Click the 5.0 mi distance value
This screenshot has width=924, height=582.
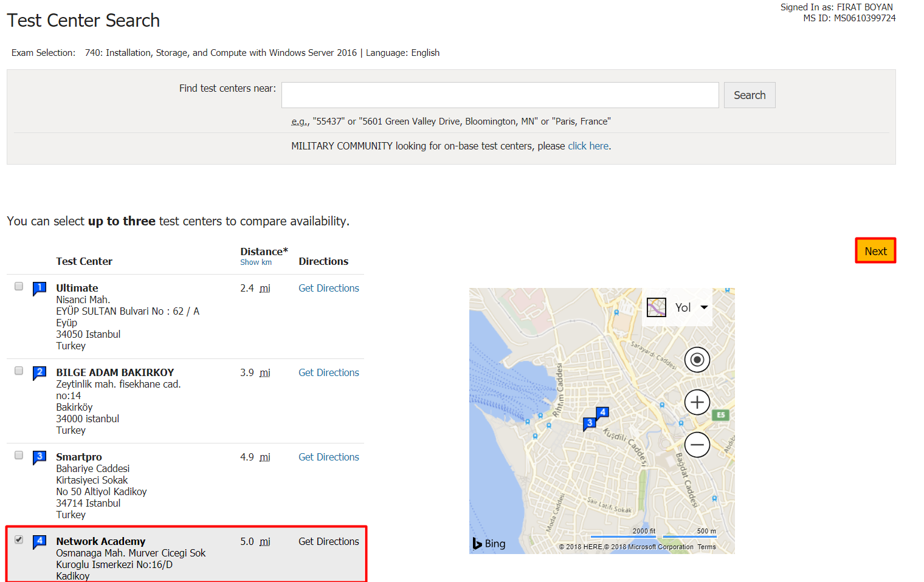255,541
